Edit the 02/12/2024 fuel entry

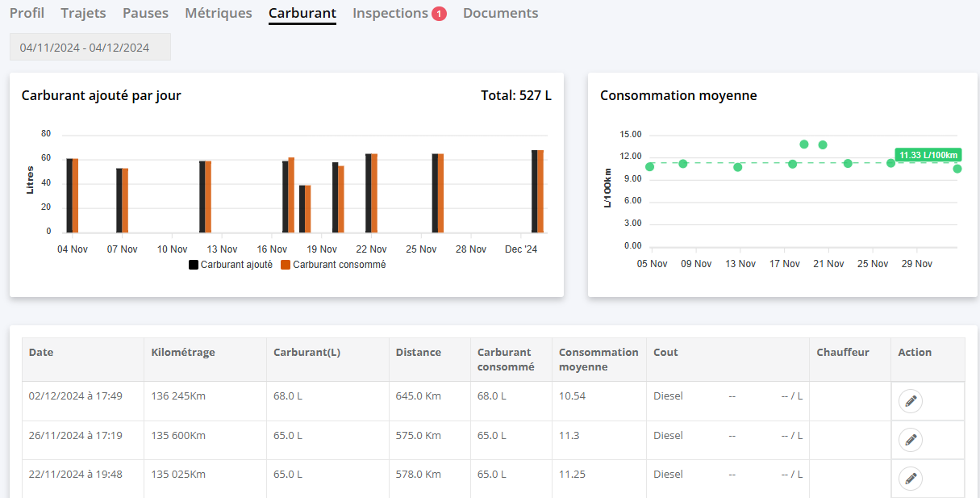click(911, 401)
